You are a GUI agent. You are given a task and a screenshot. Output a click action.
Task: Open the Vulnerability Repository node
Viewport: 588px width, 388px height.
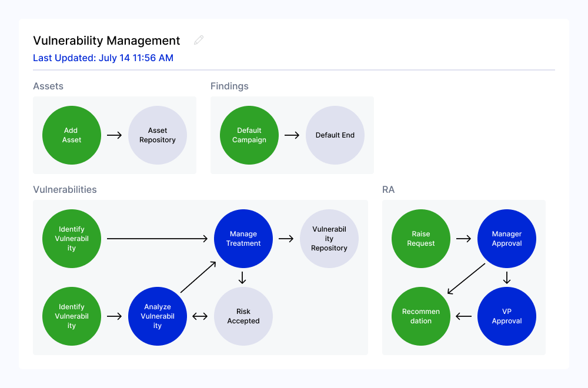[329, 239]
